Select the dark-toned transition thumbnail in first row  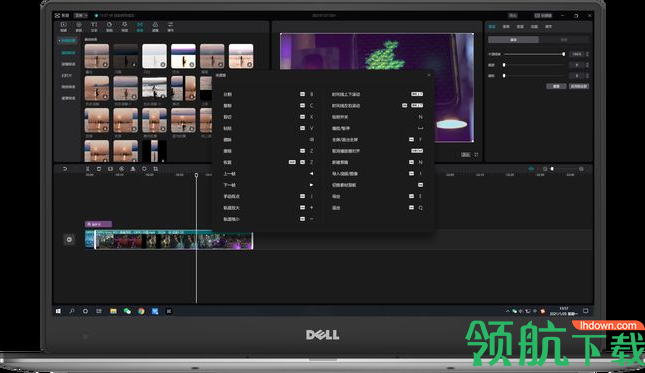tap(125, 56)
